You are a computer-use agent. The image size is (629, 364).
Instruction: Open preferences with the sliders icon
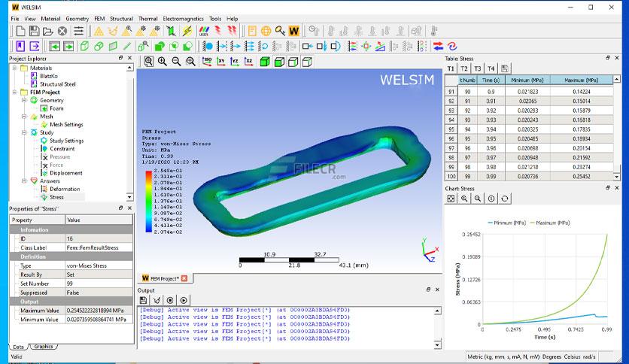(x=78, y=31)
